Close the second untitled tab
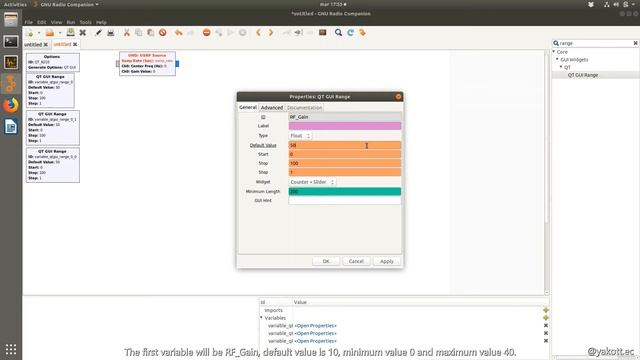Image resolution: width=640 pixels, height=360 pixels. point(75,44)
